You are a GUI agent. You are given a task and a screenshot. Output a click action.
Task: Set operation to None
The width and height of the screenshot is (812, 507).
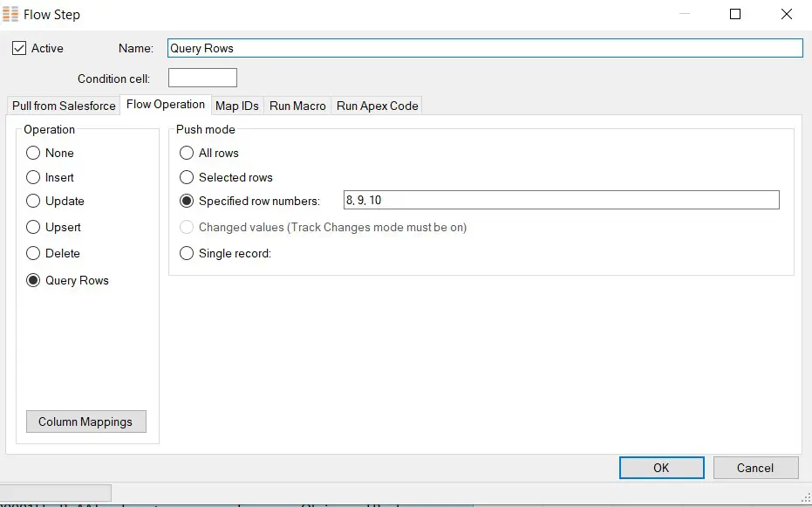tap(31, 153)
